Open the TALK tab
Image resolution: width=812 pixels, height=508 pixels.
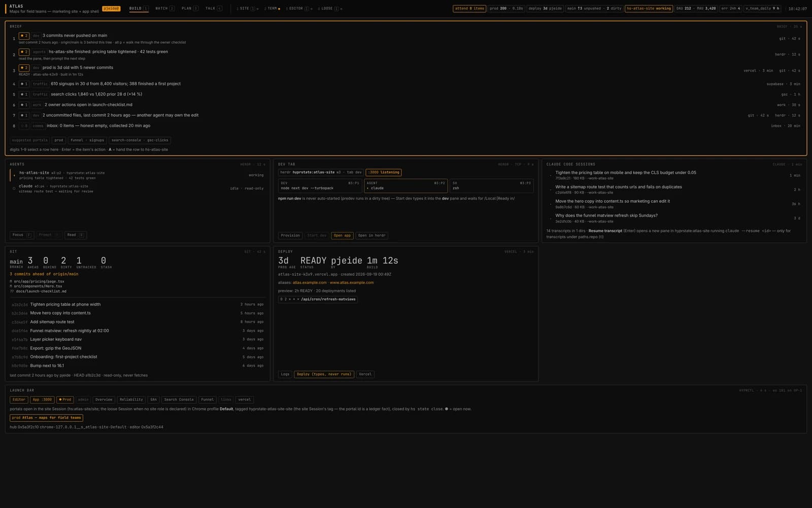214,9
